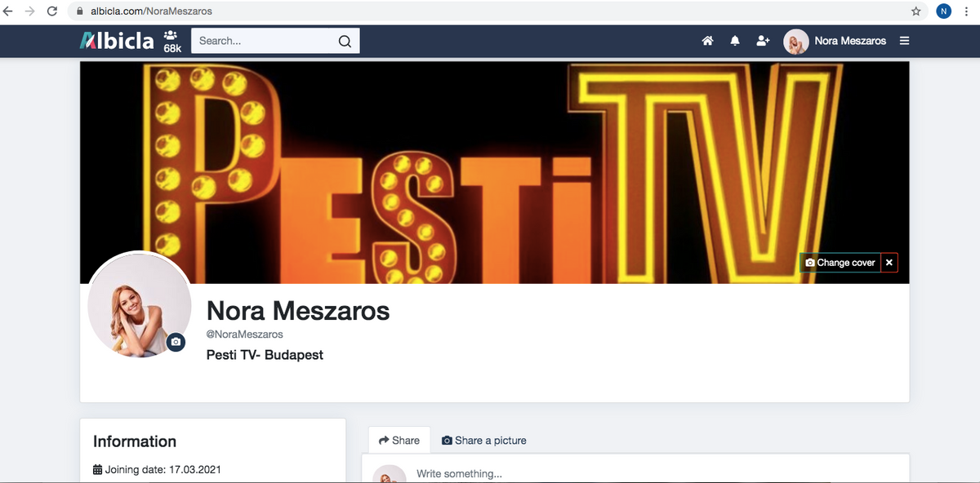Open Chrome profile N avatar

pyautogui.click(x=944, y=11)
